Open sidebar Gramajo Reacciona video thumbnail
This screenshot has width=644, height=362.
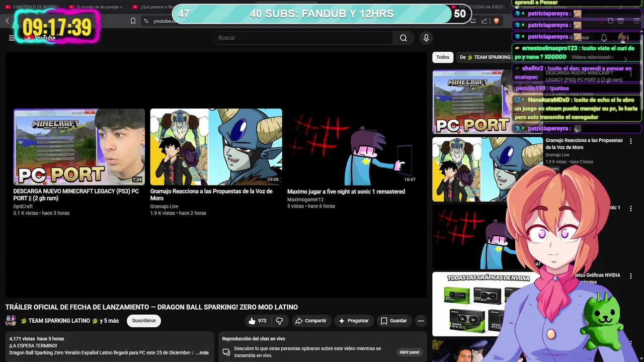point(488,169)
